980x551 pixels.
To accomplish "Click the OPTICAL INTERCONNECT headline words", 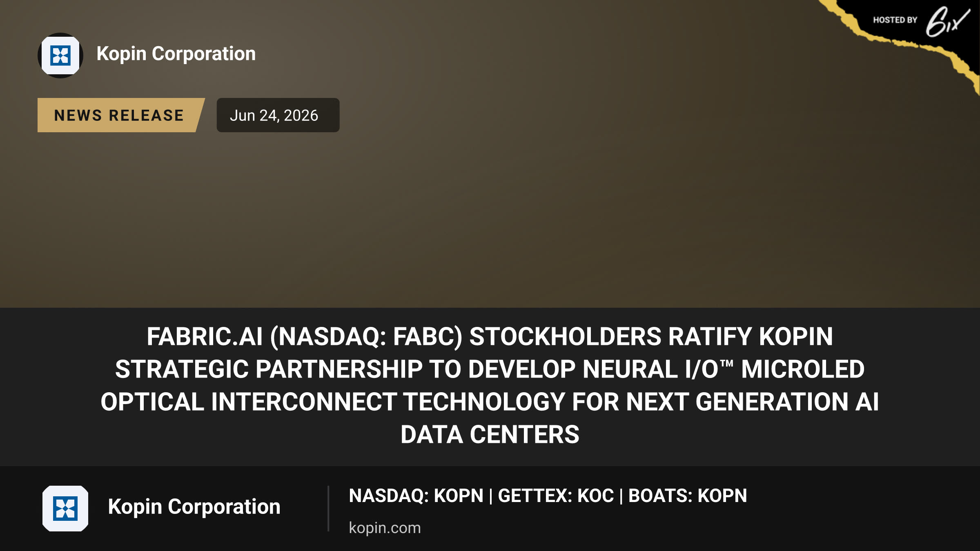I will click(x=249, y=402).
